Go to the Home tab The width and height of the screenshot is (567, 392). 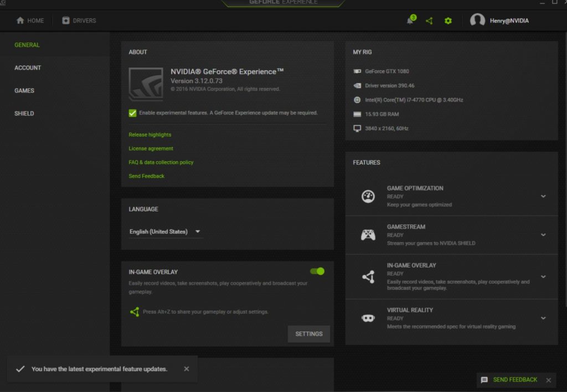[30, 20]
